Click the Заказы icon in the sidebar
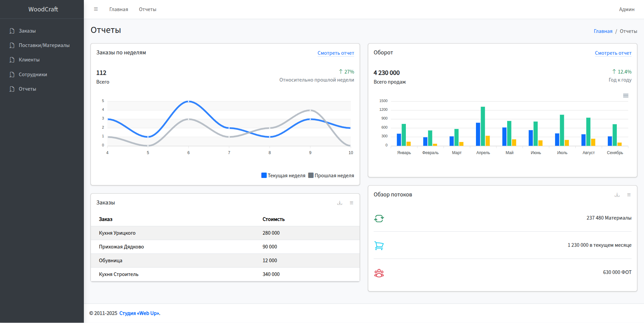644x323 pixels. click(12, 31)
